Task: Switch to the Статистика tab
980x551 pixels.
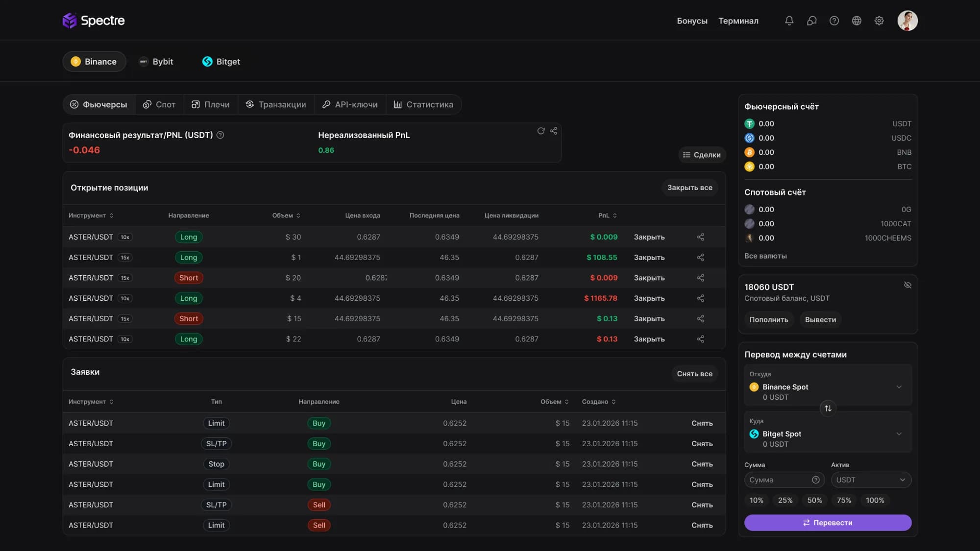Action: (423, 105)
